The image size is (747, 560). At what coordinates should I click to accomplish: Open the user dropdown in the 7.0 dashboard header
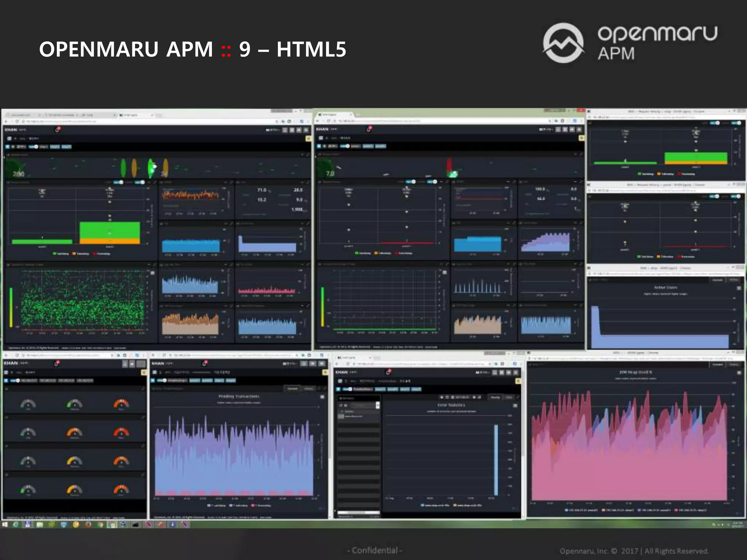(x=546, y=129)
